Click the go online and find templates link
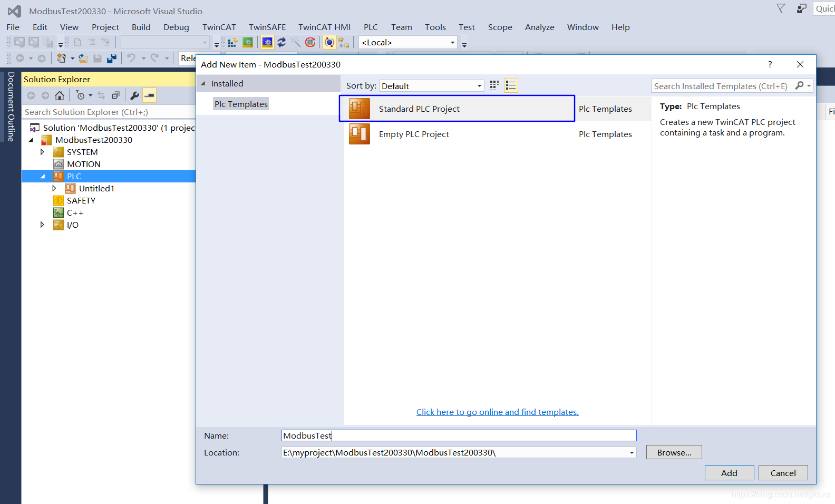 click(498, 412)
